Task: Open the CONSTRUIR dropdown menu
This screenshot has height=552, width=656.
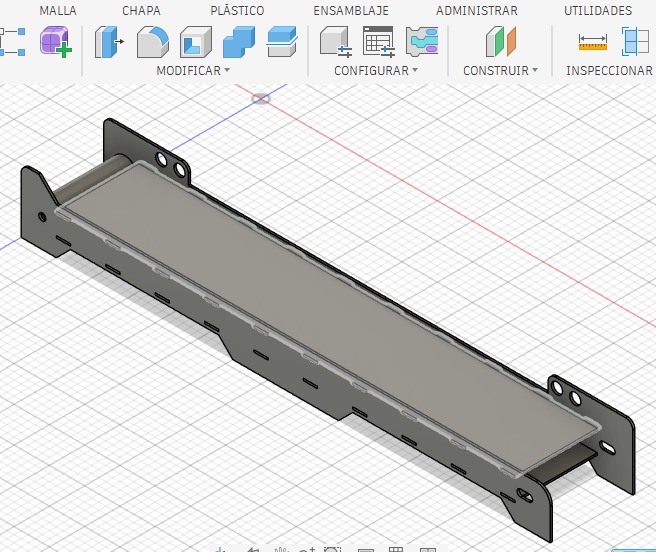Action: 500,70
